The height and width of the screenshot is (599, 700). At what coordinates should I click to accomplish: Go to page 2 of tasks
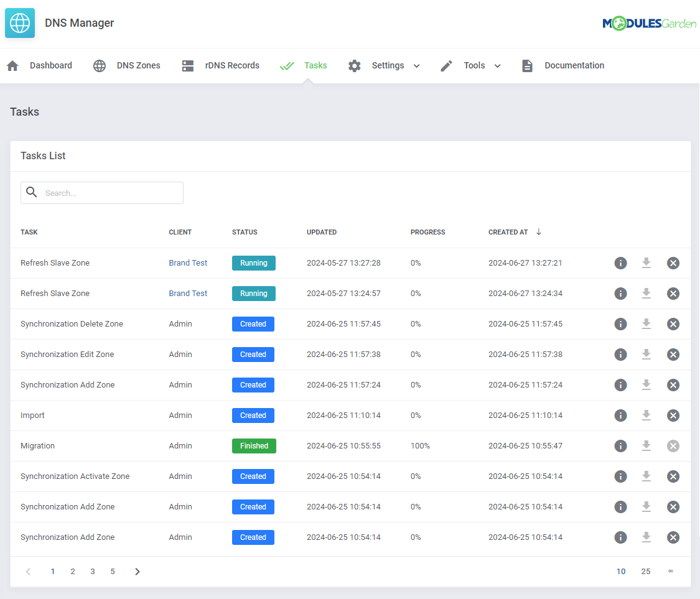coord(73,572)
